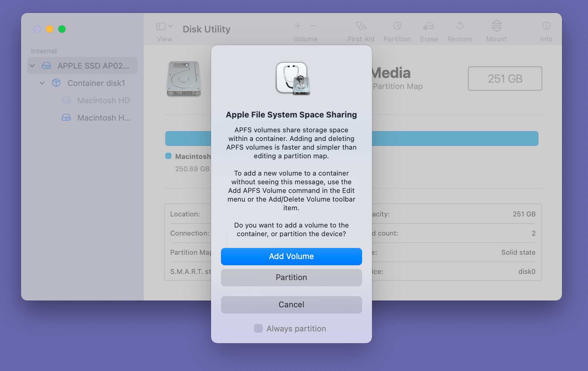
Task: Collapse the APPLE SSD disk tree
Action: coord(32,66)
